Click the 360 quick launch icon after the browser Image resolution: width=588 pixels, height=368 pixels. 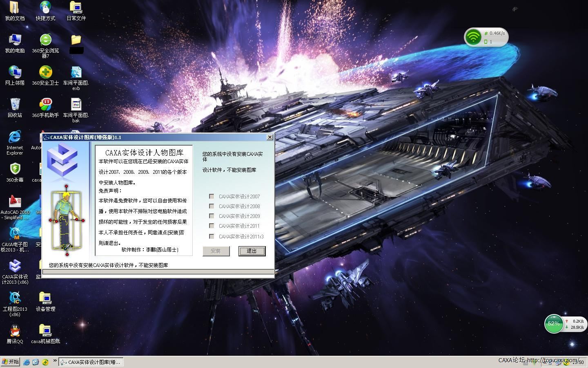point(45,362)
